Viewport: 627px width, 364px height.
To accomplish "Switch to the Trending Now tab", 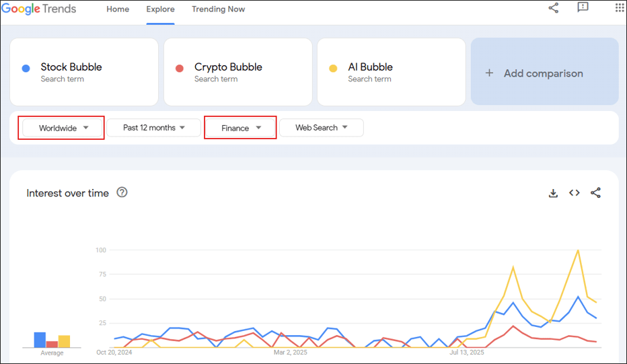I will click(x=219, y=9).
